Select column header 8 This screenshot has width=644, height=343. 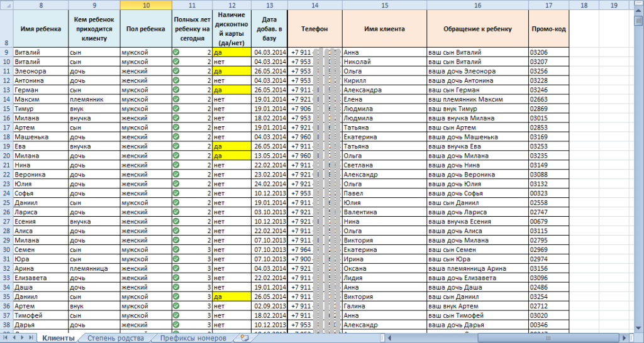[41, 5]
